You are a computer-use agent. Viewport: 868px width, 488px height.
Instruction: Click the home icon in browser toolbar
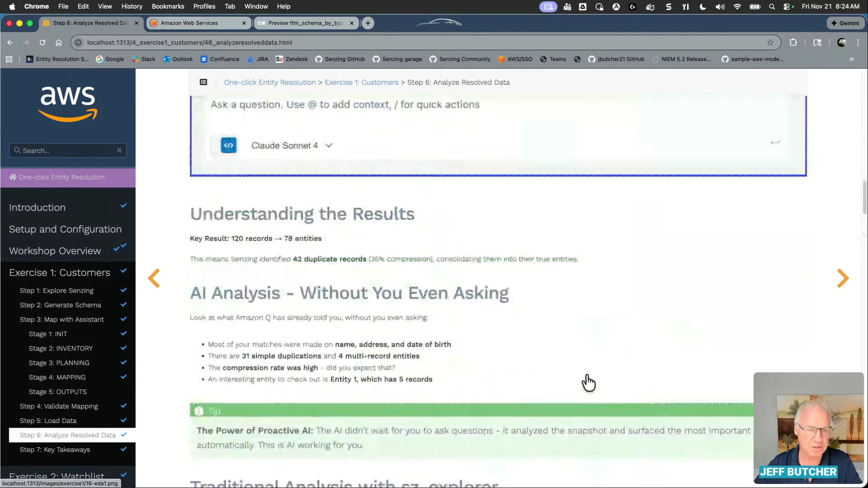click(x=59, y=42)
